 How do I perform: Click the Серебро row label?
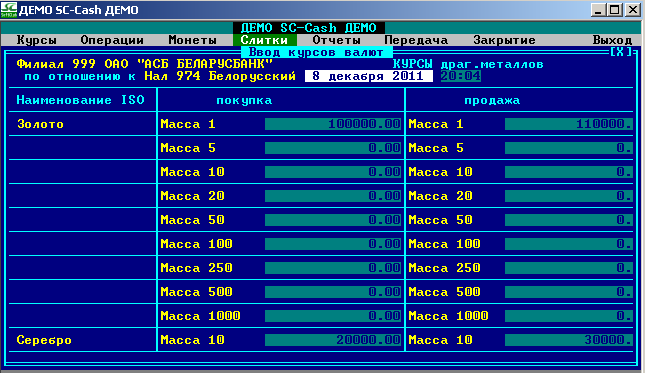[44, 340]
